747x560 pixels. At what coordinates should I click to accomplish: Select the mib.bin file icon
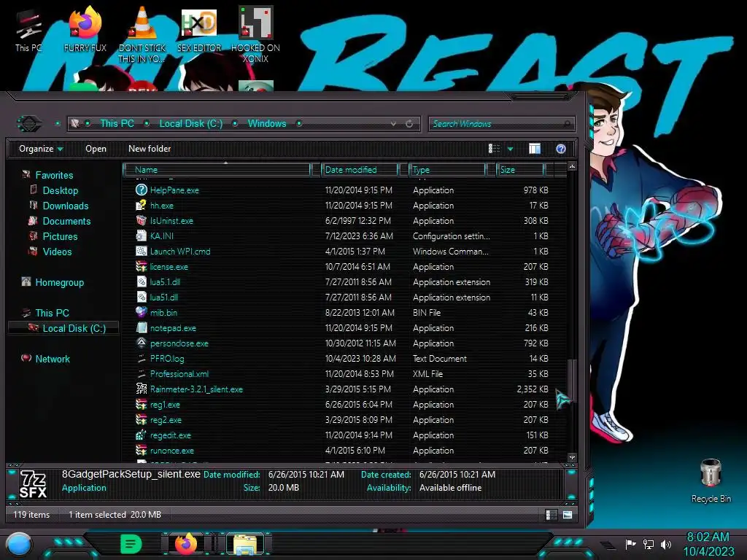(x=141, y=312)
